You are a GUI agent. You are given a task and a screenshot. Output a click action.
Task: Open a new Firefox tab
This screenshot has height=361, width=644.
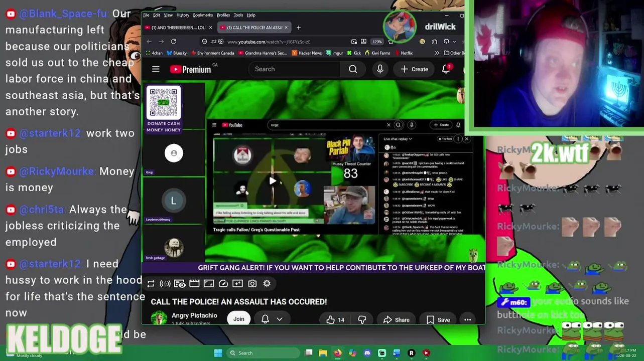[x=299, y=28]
